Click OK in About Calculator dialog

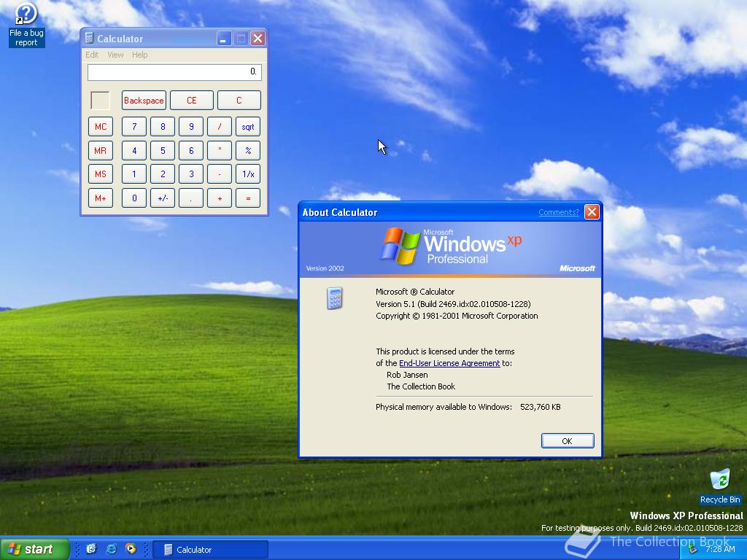[568, 441]
